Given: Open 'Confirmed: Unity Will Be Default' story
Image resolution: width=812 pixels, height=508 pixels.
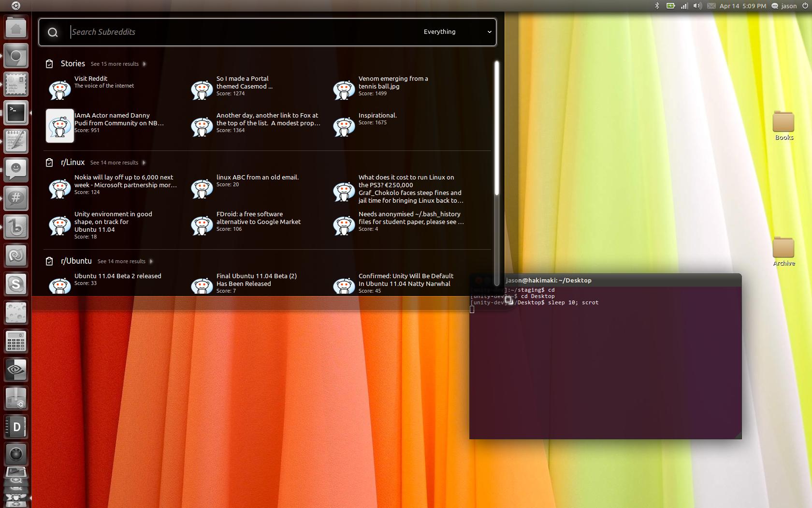Looking at the screenshot, I should [394, 284].
